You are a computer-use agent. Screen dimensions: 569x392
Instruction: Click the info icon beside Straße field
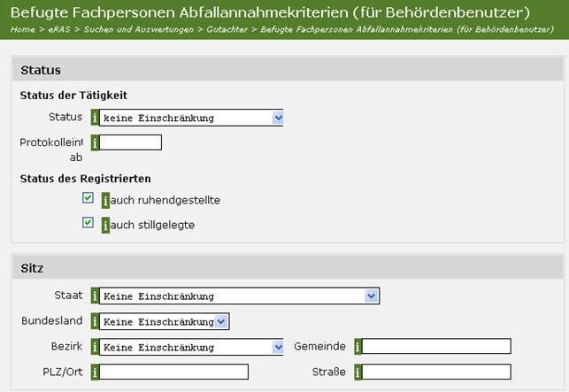(x=358, y=372)
